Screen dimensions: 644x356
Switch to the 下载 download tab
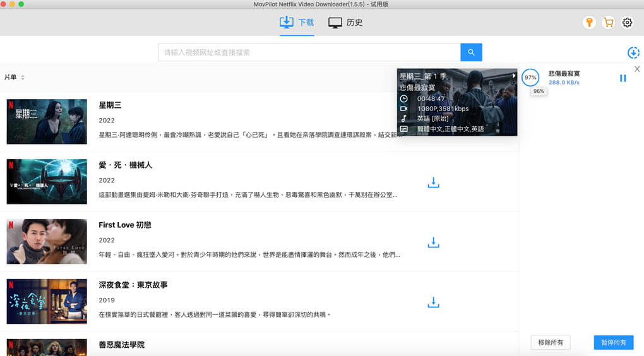click(297, 22)
